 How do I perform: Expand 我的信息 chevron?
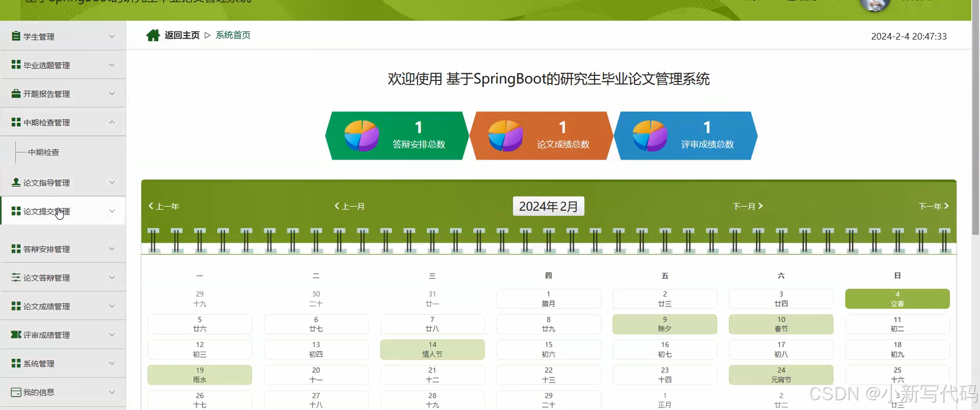[112, 392]
